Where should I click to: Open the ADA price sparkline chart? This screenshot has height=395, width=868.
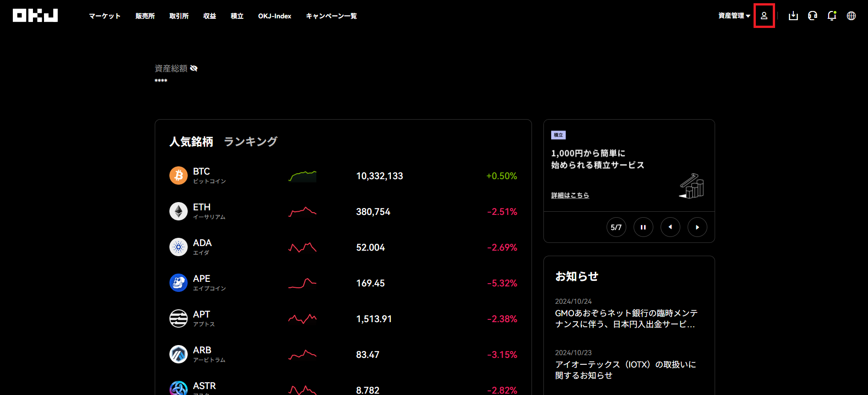pos(302,247)
